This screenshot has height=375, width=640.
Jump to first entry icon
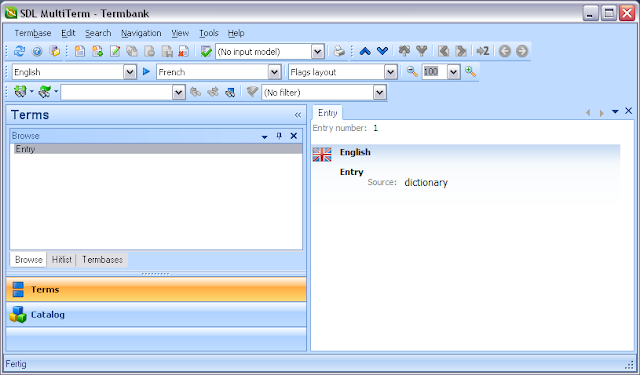443,51
